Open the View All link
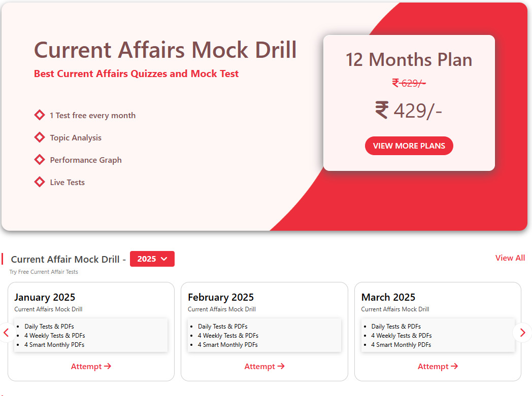Viewport: 532px width, 396px height. tap(510, 258)
